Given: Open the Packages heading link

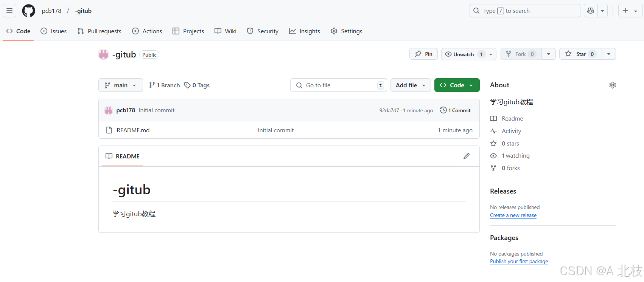Looking at the screenshot, I should (504, 238).
